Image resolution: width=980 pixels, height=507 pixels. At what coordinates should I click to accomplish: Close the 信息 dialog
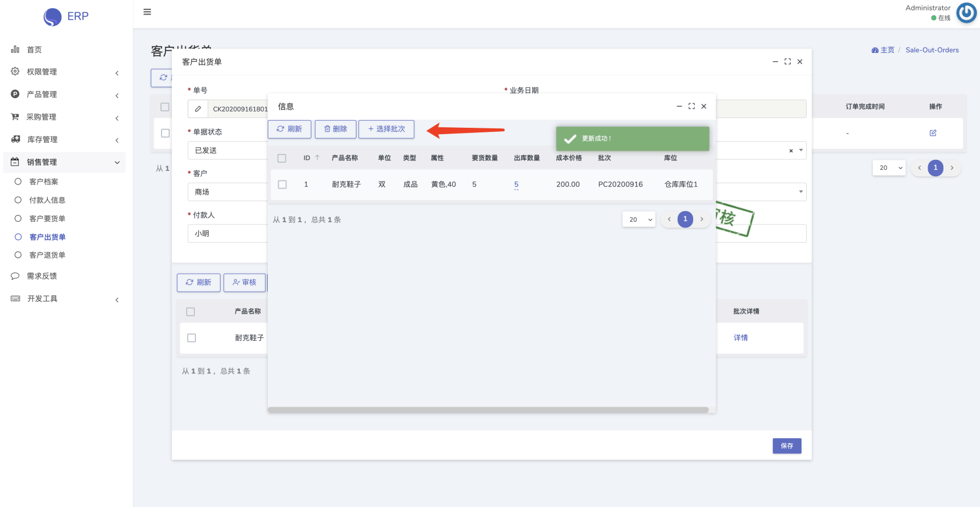point(704,106)
